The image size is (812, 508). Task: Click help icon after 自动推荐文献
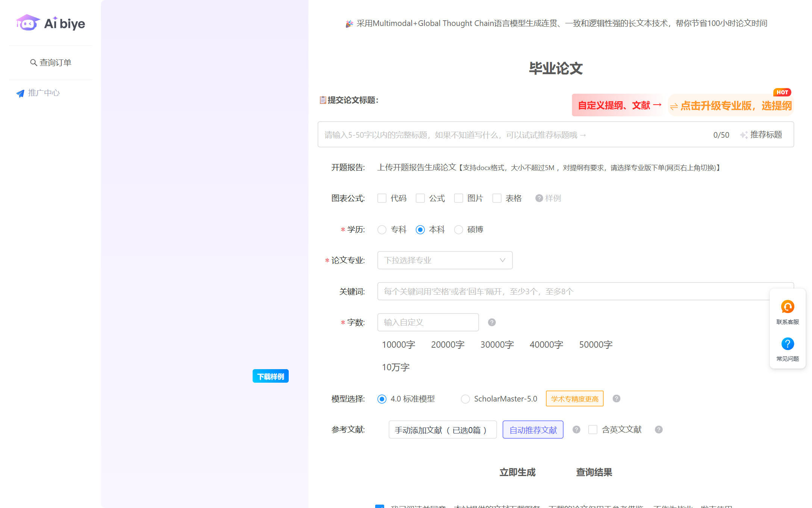[x=577, y=430]
